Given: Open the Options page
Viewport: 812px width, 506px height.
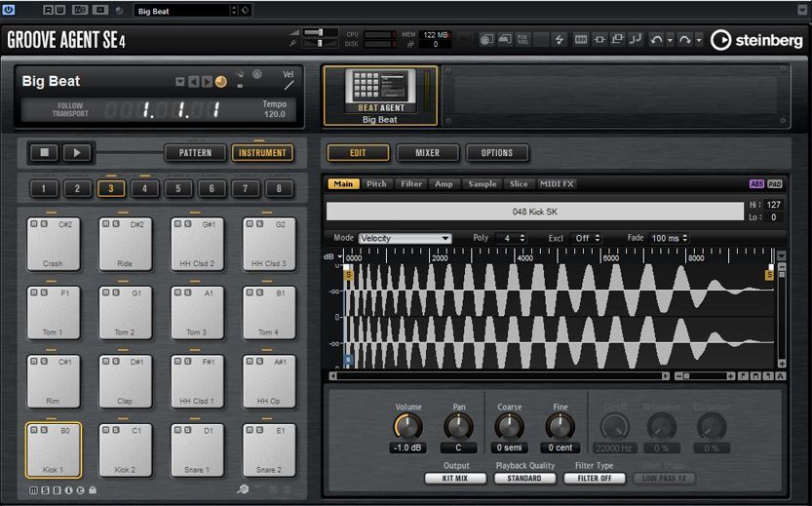Looking at the screenshot, I should 497,153.
